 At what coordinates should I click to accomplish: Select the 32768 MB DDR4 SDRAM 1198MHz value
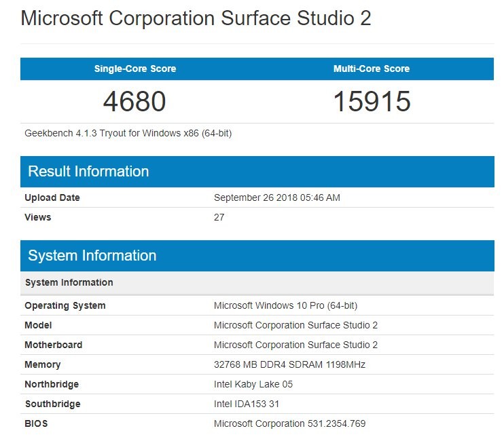[289, 365]
